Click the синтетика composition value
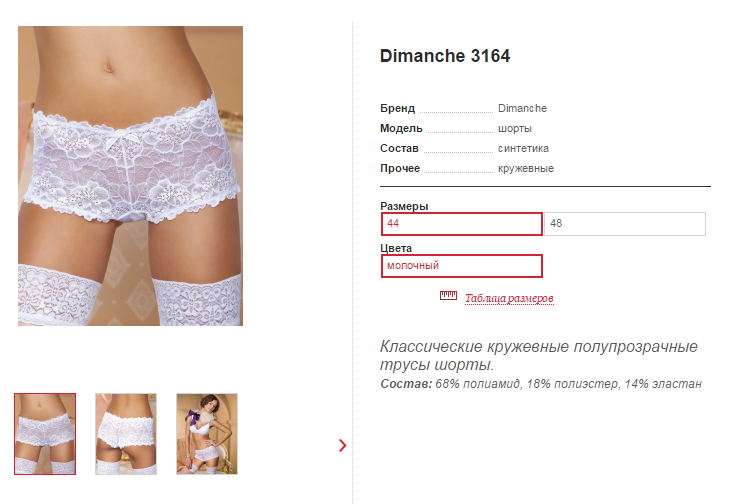This screenshot has width=735, height=504. [523, 149]
